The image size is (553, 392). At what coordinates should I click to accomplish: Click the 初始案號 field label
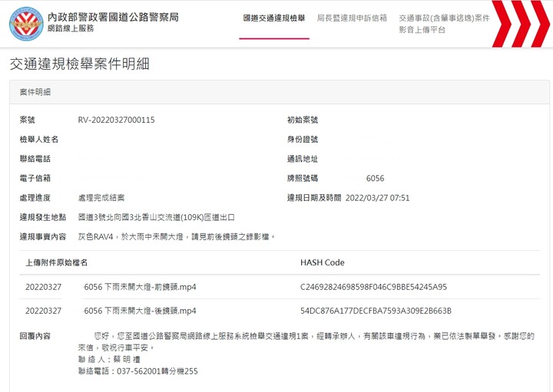click(x=303, y=120)
